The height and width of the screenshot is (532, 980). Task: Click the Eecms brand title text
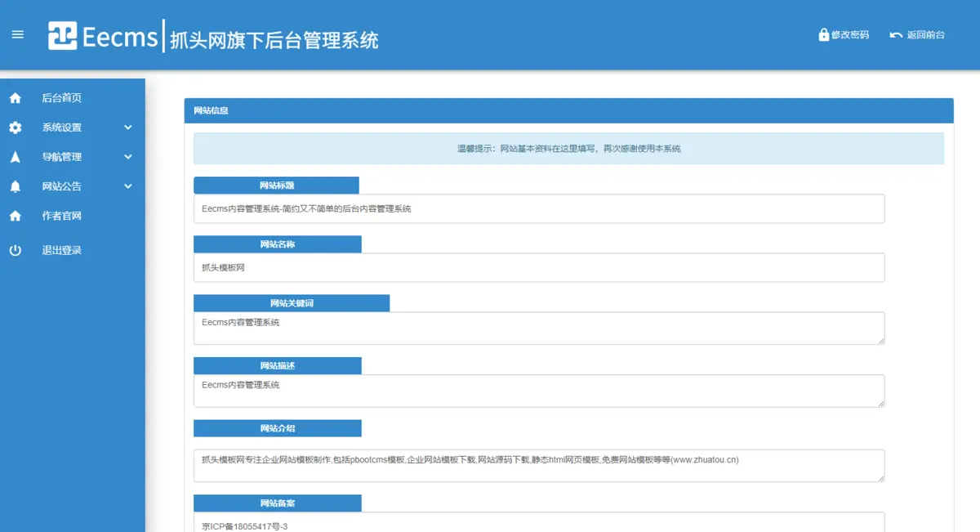(x=119, y=36)
